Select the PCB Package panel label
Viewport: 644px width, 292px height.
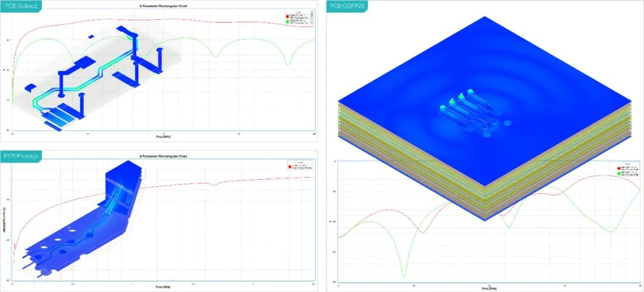click(20, 156)
